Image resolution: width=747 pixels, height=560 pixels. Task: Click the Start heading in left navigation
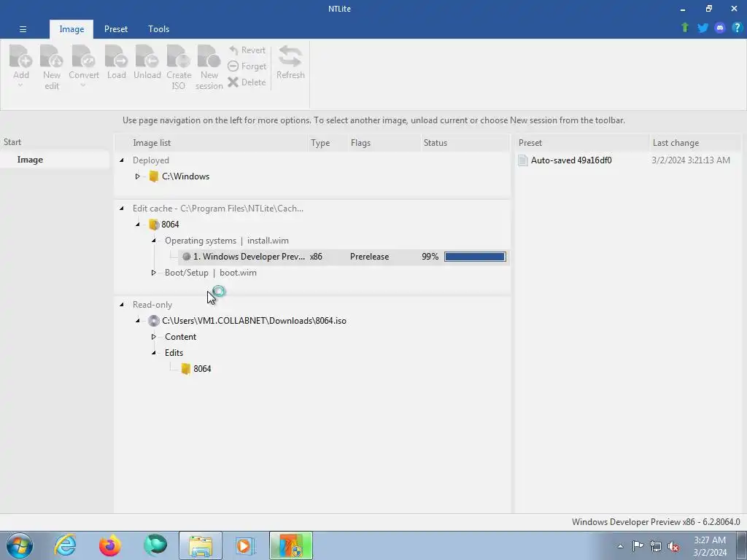12,142
